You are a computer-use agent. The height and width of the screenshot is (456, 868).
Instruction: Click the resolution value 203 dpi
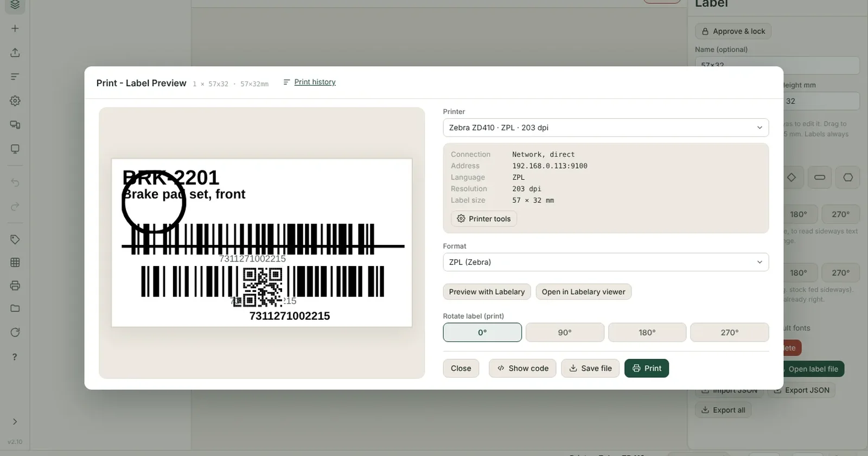coord(526,189)
